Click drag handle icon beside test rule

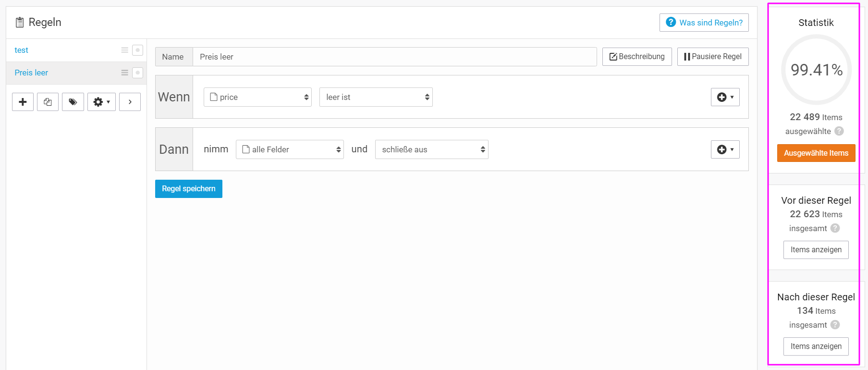[x=124, y=50]
